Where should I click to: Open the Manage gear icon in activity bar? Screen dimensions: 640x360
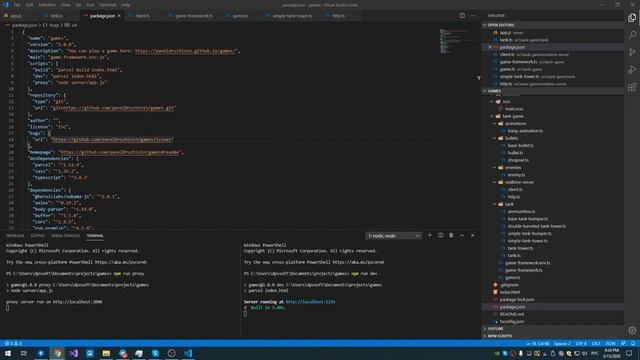(x=632, y=331)
